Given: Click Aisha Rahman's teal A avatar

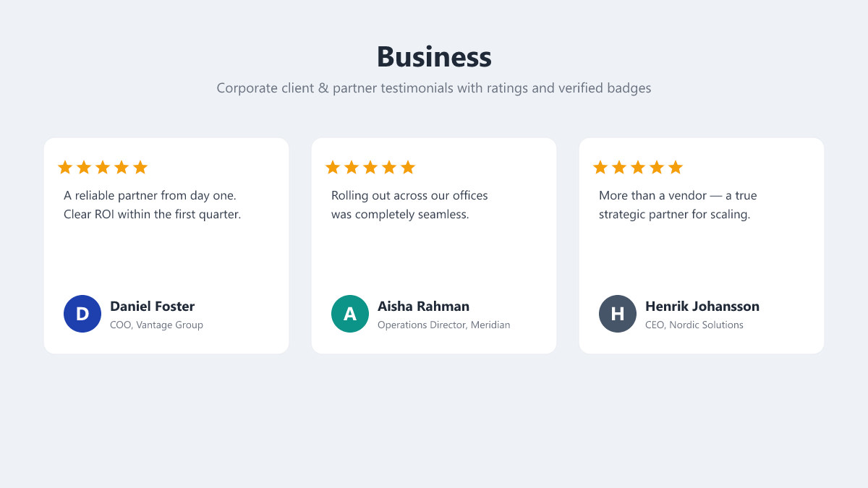Looking at the screenshot, I should coord(350,314).
